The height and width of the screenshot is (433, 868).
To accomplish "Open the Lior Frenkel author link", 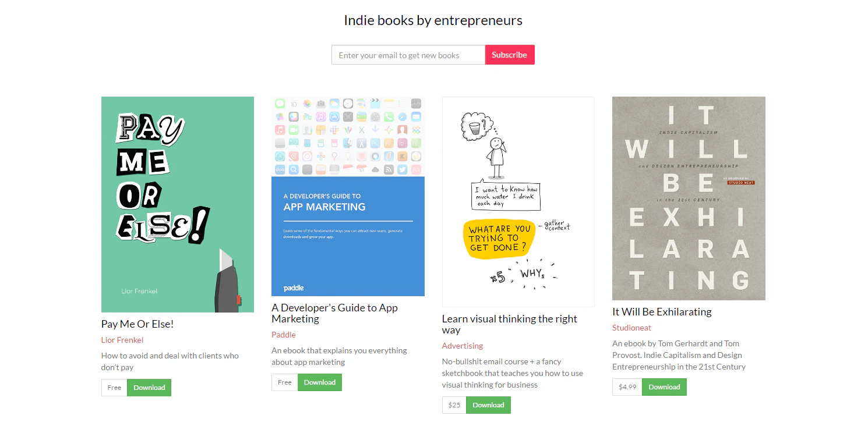I will 122,340.
